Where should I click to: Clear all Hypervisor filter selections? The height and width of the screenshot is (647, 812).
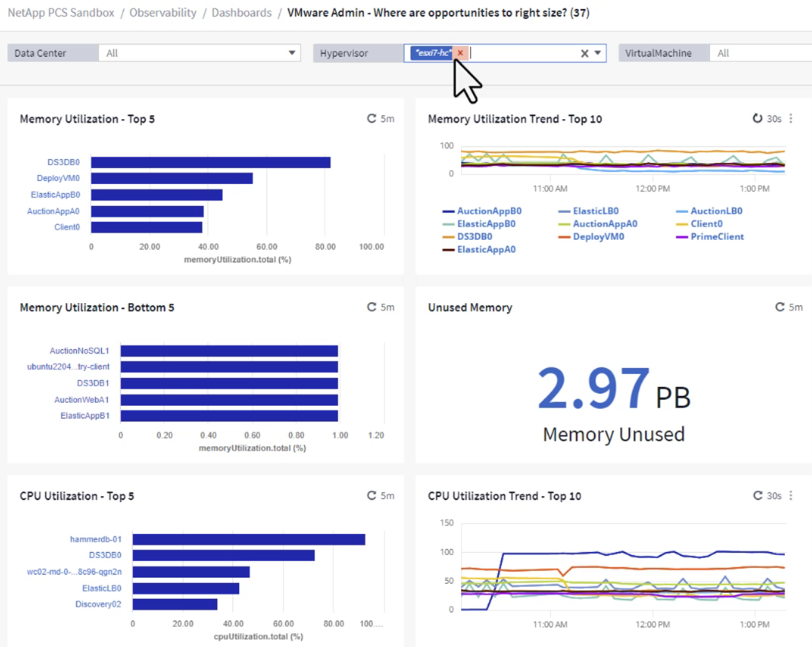(x=584, y=53)
